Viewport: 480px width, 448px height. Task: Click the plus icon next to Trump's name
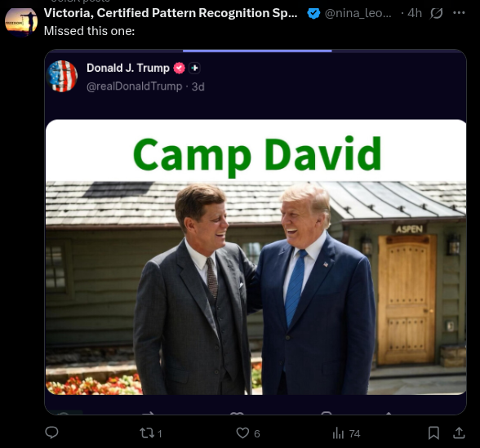click(x=194, y=68)
